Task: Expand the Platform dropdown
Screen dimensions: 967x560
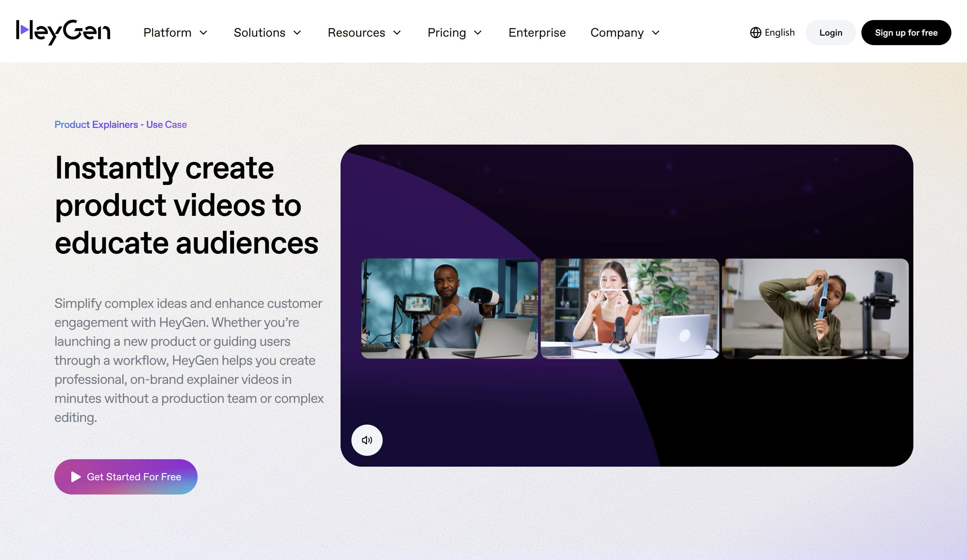Action: [176, 33]
